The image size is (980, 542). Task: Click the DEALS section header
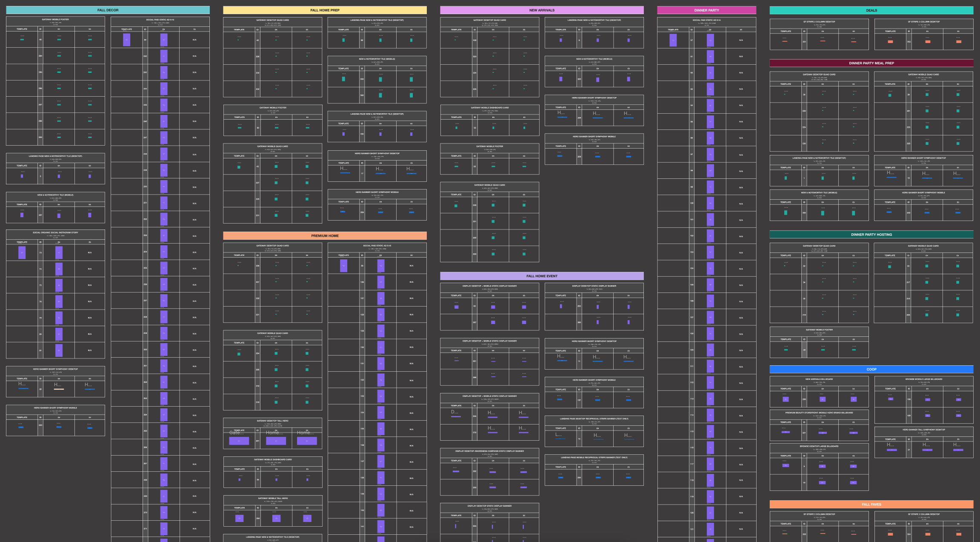[x=871, y=10]
